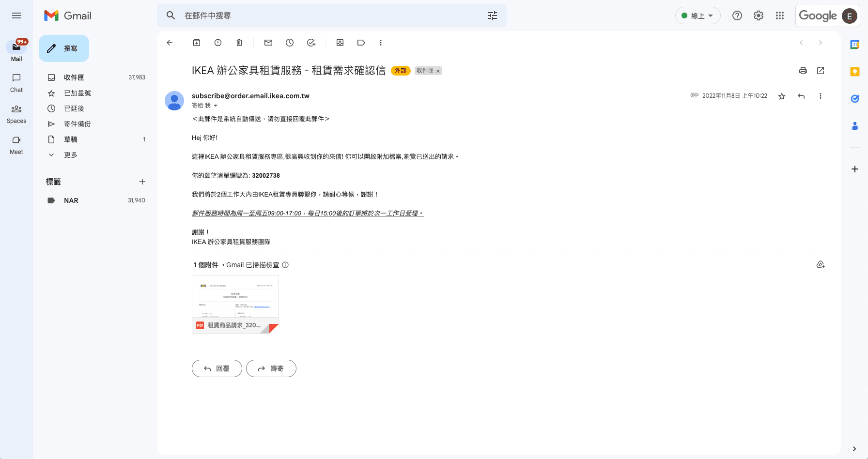Go back to inbox with arrow
Image resolution: width=868 pixels, height=459 pixels.
click(170, 43)
